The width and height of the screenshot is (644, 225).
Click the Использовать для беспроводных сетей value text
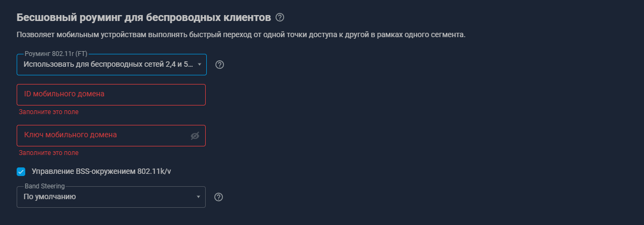point(107,65)
